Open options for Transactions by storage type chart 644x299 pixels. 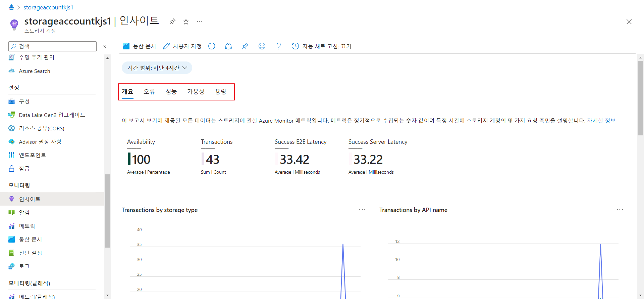(362, 210)
